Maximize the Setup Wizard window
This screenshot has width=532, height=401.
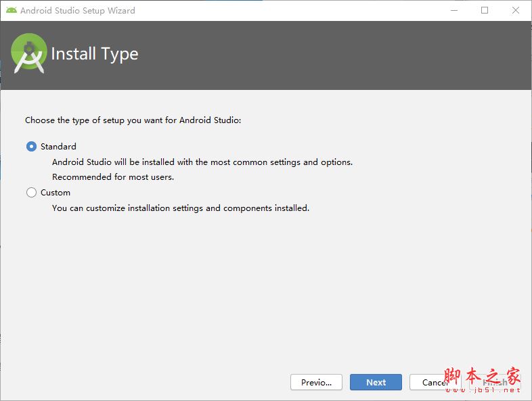tap(485, 11)
